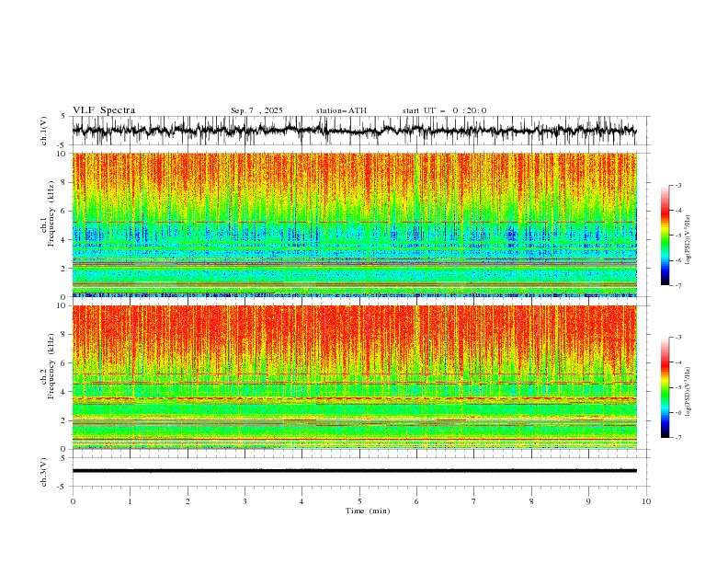Click the "6" tick on Time axis
This screenshot has height=563, width=728.
pos(416,501)
